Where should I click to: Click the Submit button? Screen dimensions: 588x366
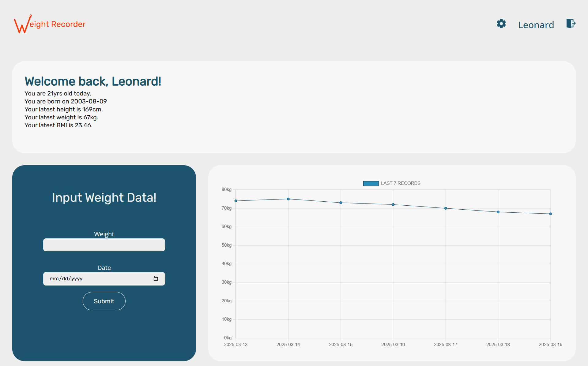coord(104,301)
